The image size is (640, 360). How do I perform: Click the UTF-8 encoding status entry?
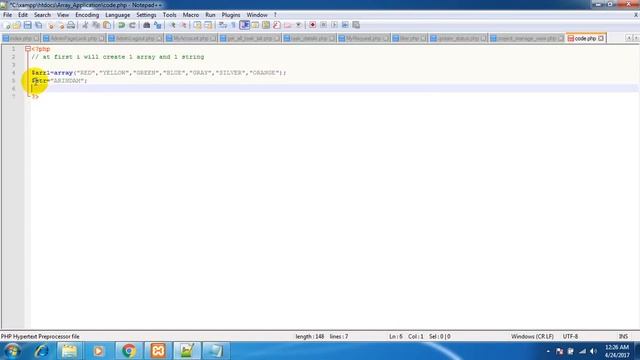coord(570,336)
